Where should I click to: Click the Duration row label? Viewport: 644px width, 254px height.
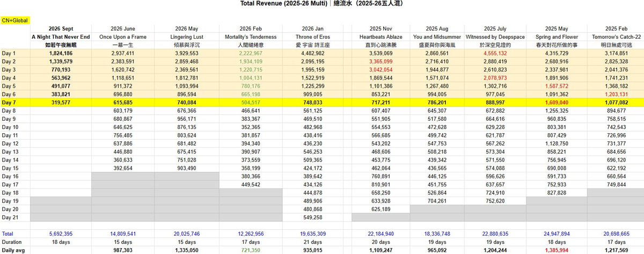click(x=12, y=242)
